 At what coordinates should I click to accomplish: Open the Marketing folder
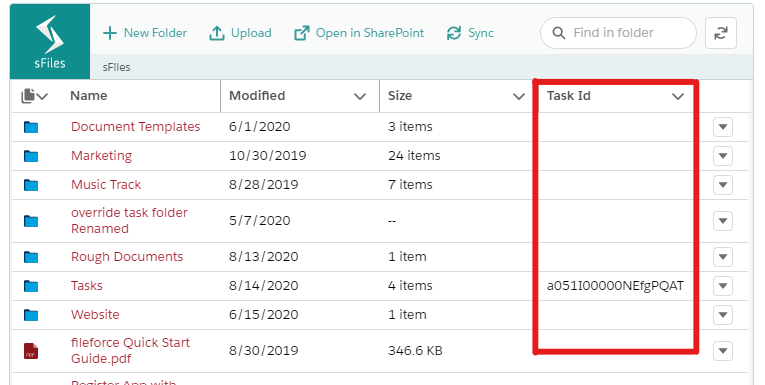coord(101,155)
